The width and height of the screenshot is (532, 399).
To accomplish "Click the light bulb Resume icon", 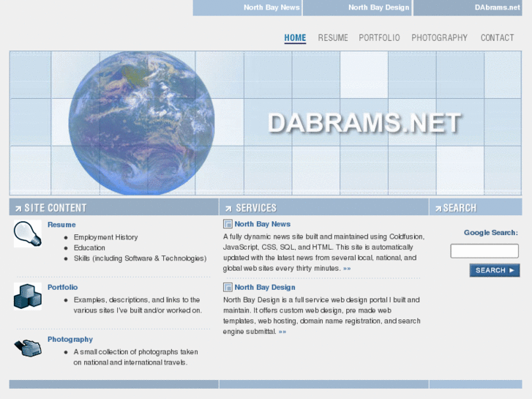I will point(28,234).
